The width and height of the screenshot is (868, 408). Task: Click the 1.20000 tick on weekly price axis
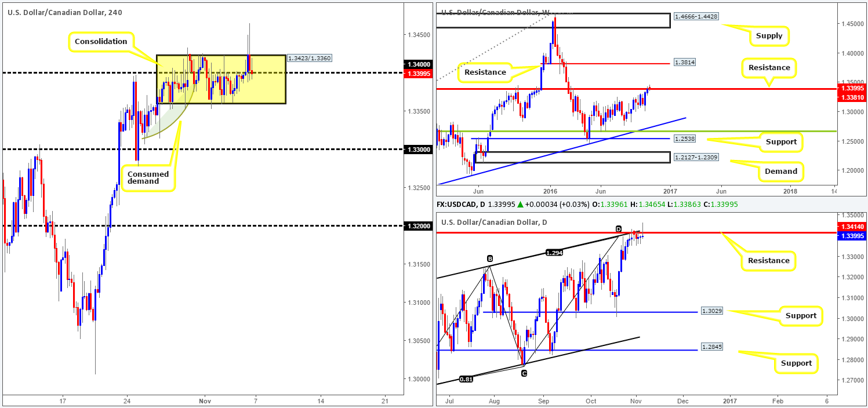tap(852, 170)
